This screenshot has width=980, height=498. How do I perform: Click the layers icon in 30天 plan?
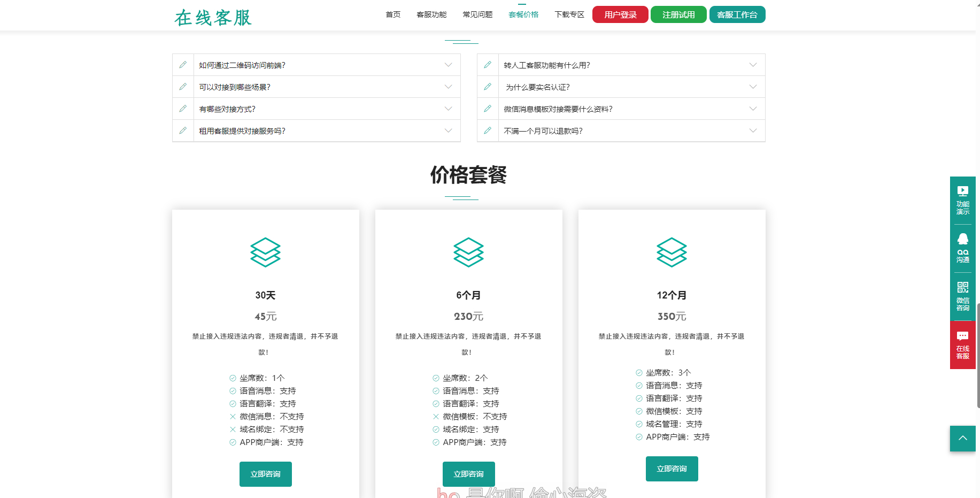[265, 252]
